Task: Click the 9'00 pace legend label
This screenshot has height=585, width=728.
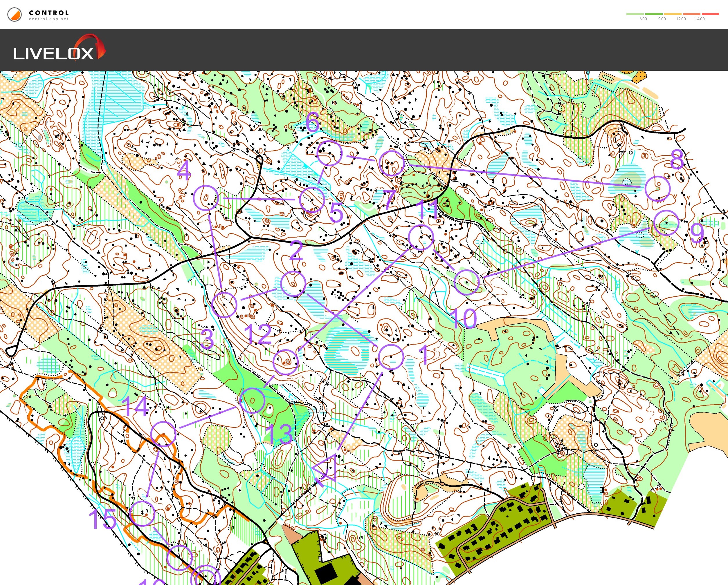Action: pos(662,19)
